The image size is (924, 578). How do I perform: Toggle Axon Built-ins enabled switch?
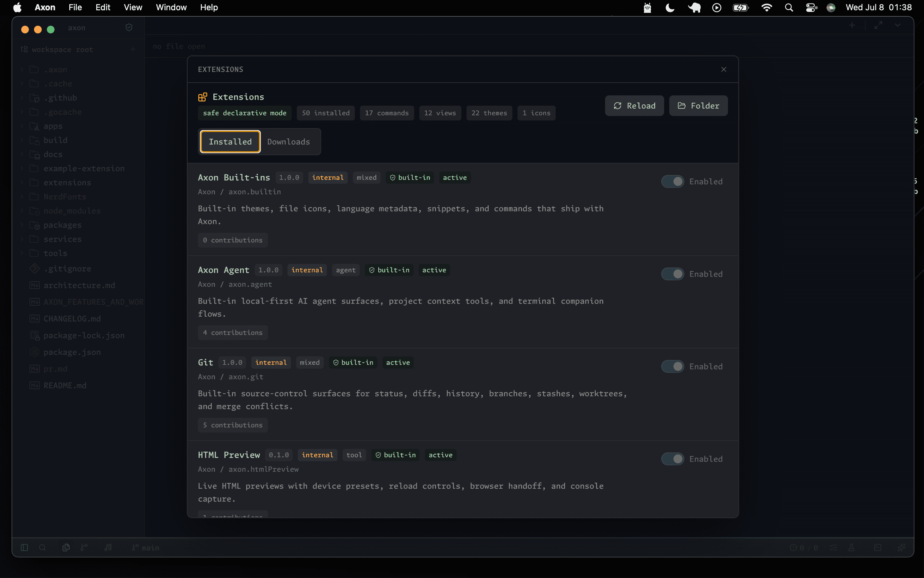[x=673, y=181]
